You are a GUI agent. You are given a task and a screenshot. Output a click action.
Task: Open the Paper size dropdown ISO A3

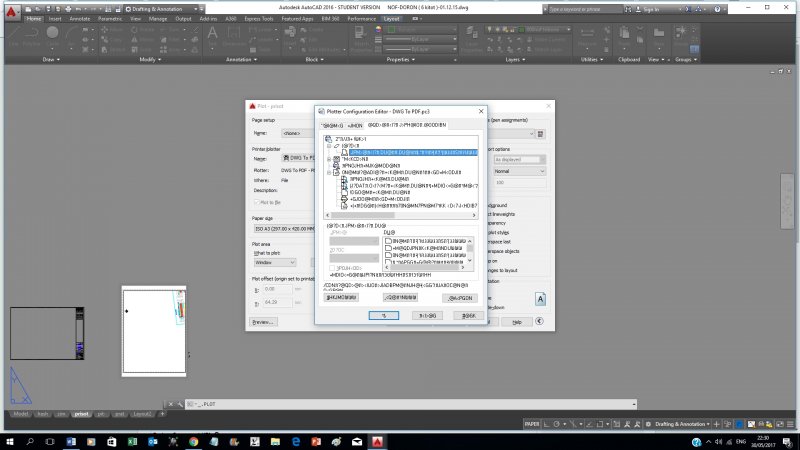coord(284,229)
